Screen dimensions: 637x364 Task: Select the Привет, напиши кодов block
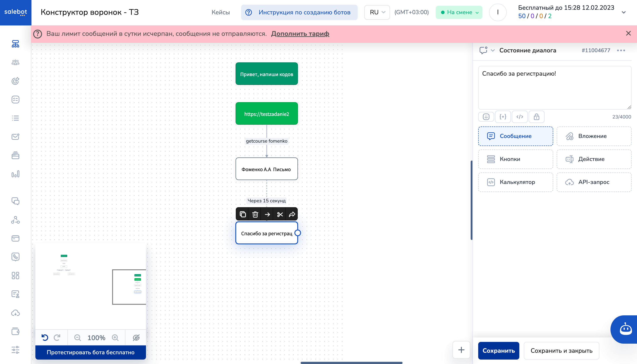[267, 74]
